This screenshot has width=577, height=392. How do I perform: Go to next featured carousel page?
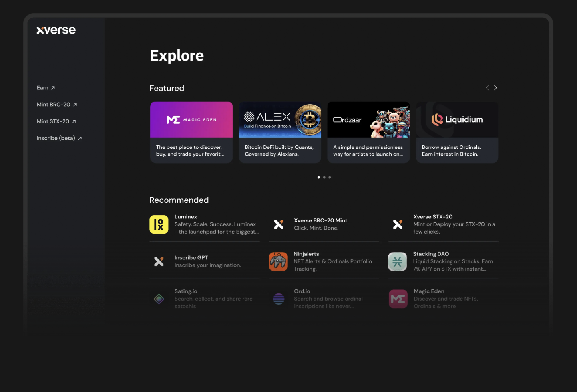[x=495, y=88]
